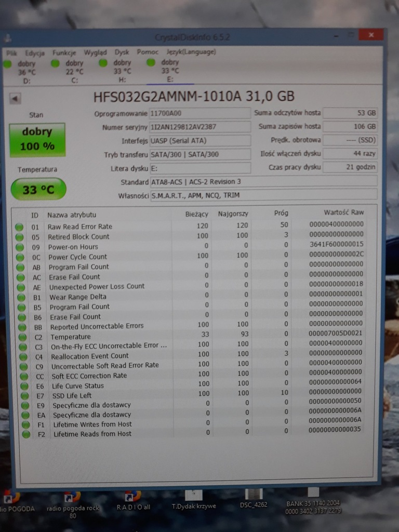Click the Suma zapisów hosta value 106 GB
This screenshot has width=399, height=532.
[x=350, y=126]
